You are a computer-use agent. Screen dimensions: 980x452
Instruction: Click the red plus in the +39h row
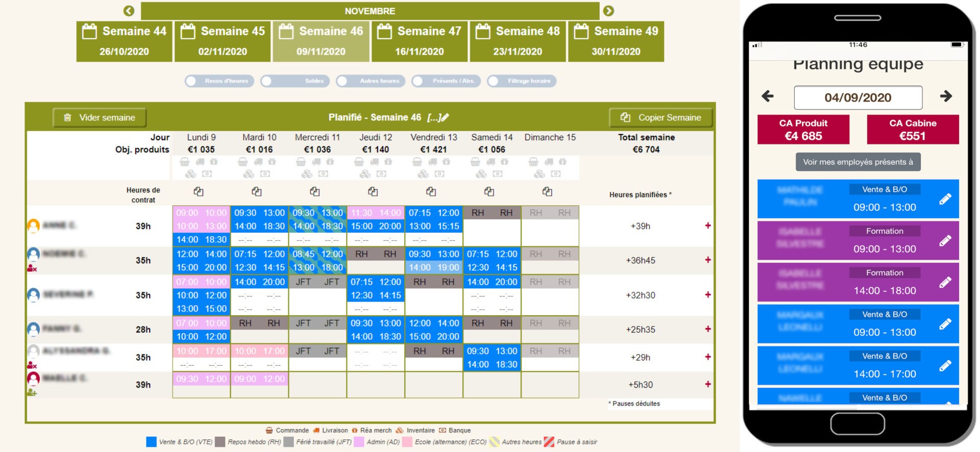pos(708,225)
